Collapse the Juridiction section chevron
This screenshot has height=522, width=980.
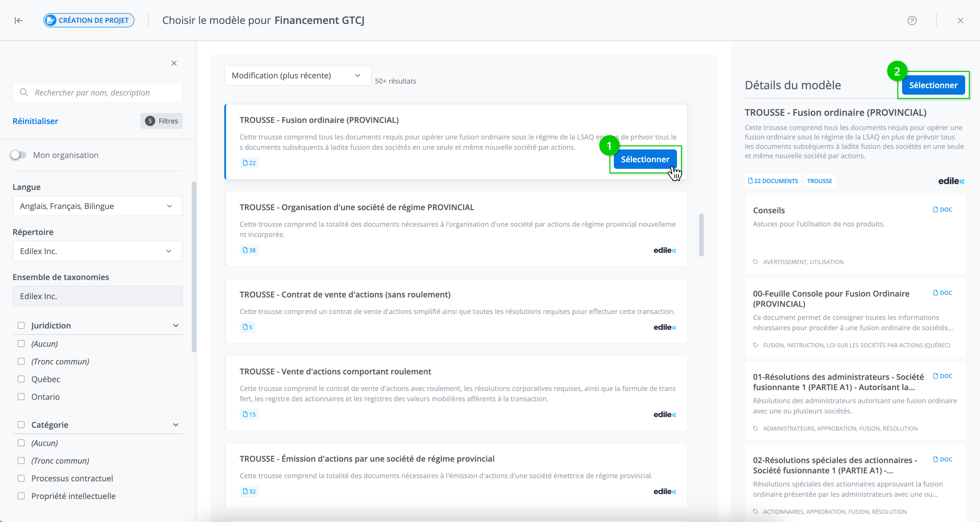[176, 325]
